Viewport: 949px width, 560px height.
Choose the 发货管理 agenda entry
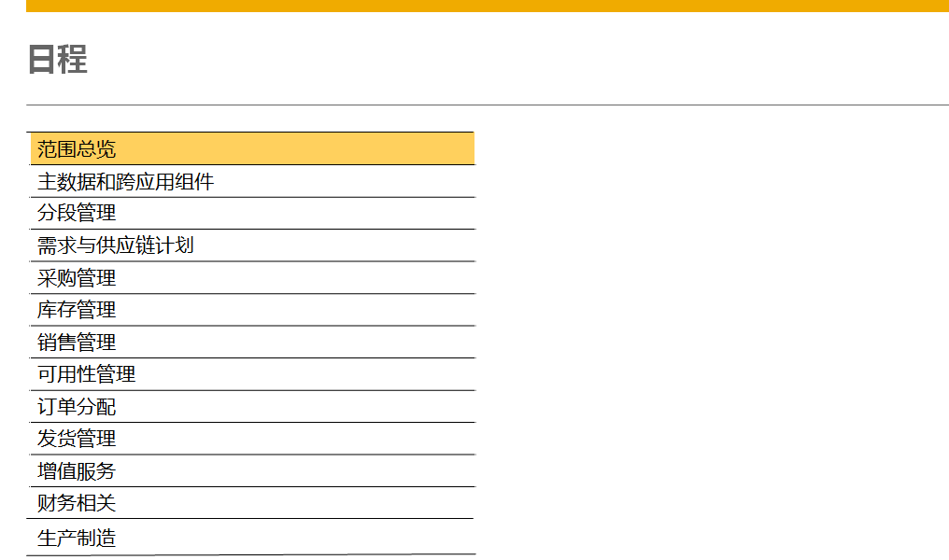pyautogui.click(x=252, y=439)
